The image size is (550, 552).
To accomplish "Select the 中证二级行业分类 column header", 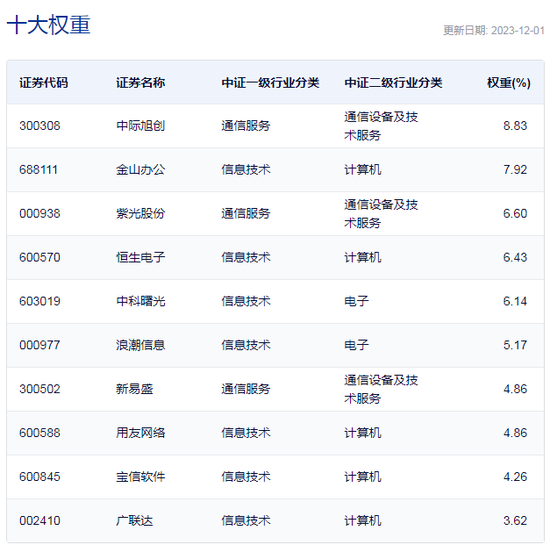I will click(x=393, y=83).
